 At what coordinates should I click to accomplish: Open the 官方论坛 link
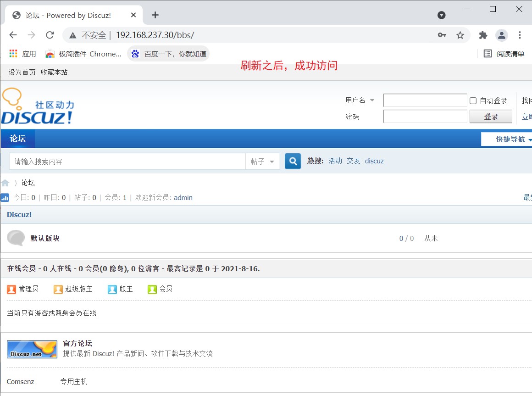pos(78,343)
